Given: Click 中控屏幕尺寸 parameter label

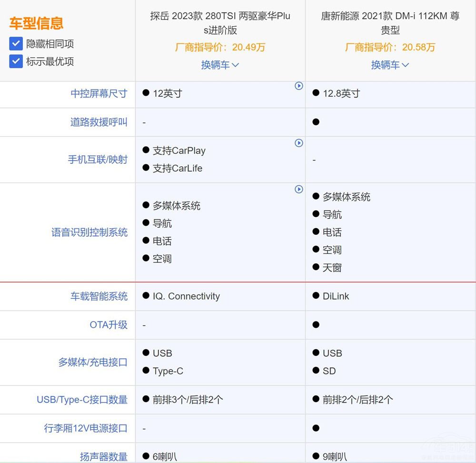Looking at the screenshot, I should coord(99,93).
